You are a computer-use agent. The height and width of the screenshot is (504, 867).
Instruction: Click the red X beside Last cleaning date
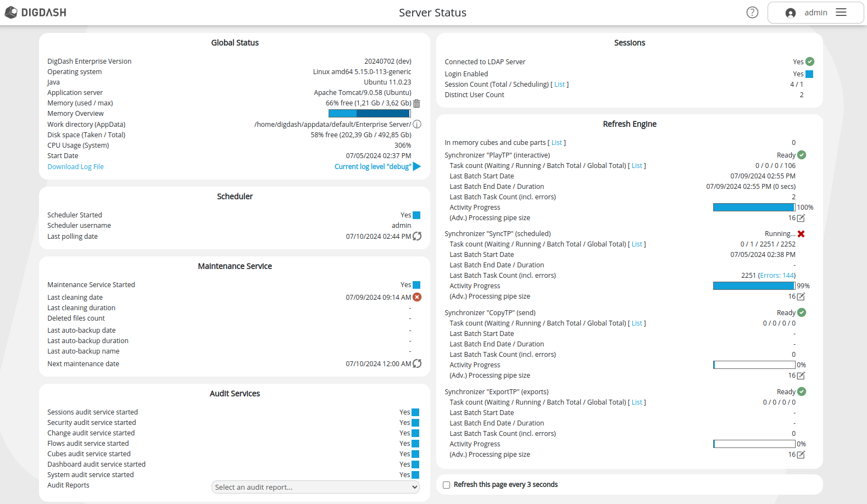[417, 298]
